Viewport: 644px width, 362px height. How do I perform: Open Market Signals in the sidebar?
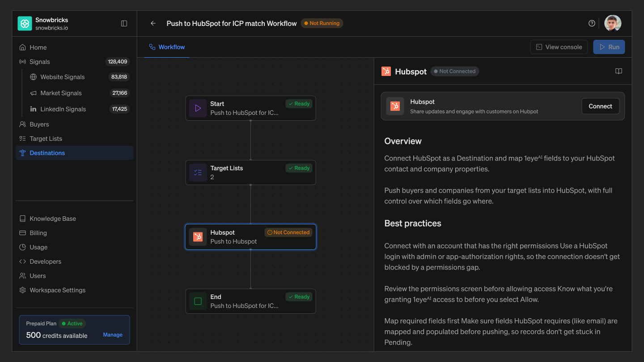(x=80, y=93)
